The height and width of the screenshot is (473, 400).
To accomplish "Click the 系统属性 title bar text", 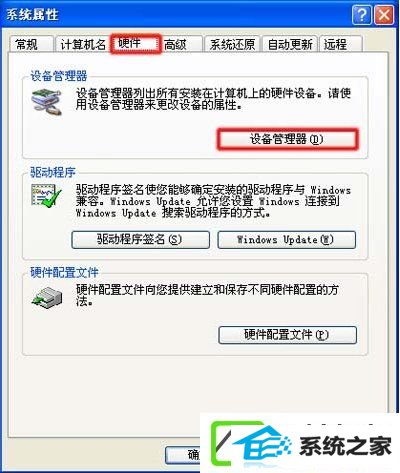I will tap(32, 15).
